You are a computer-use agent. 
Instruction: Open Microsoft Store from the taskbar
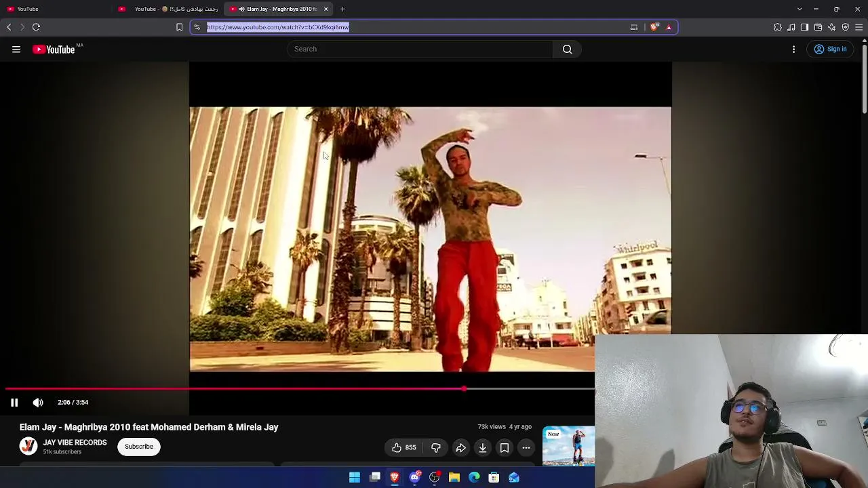[x=494, y=477]
